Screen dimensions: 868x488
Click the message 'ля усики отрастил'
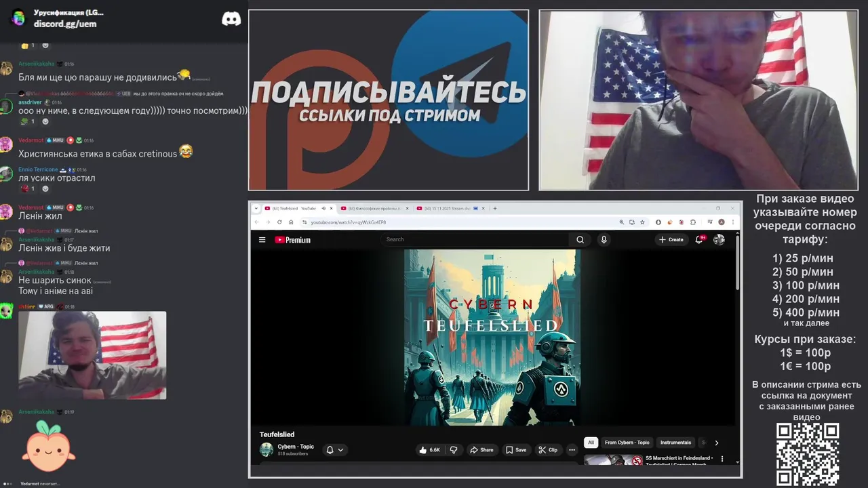coord(57,178)
